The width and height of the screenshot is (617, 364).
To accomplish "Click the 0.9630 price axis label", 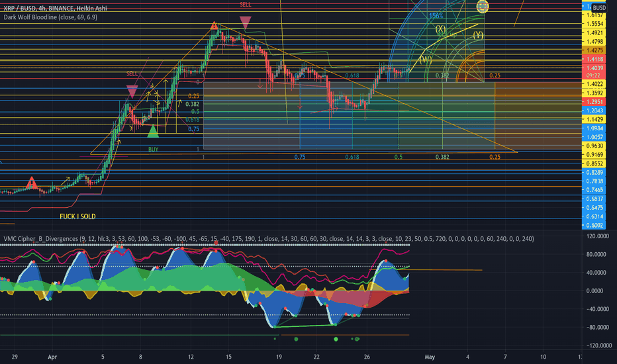I will 594,146.
